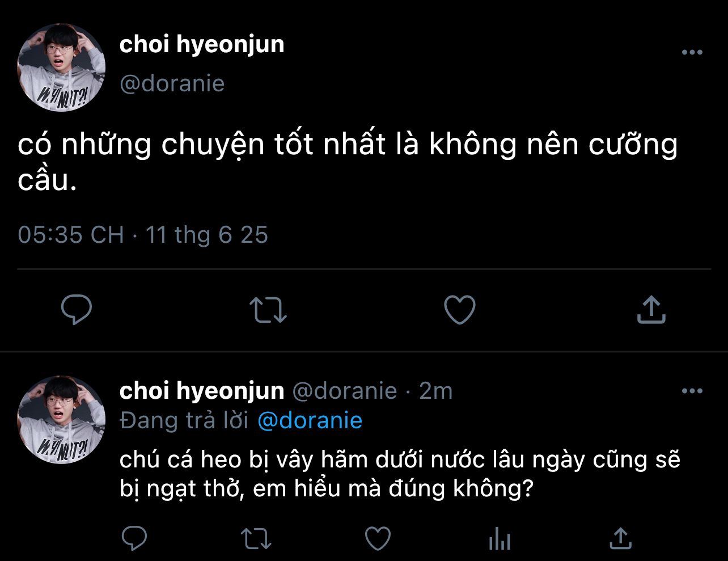Share the main tweet via the upload icon
The image size is (728, 561).
tap(651, 310)
